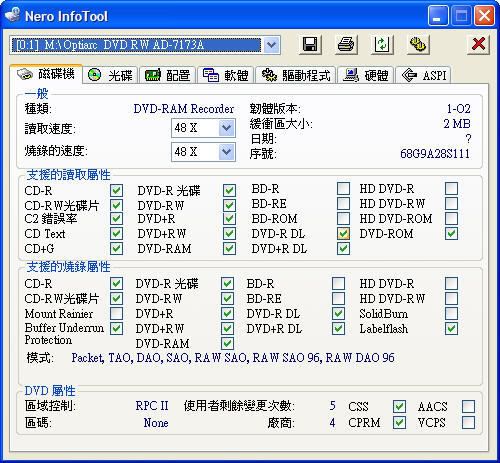Toggle CD Text read checkbox
This screenshot has width=500, height=463.
(117, 234)
